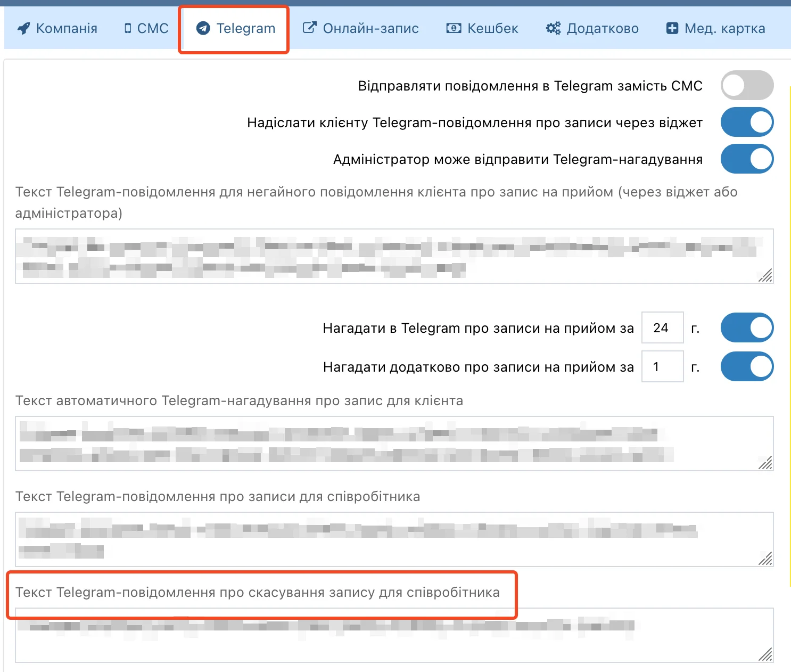Switch to the Мед. картка tab

click(x=715, y=28)
